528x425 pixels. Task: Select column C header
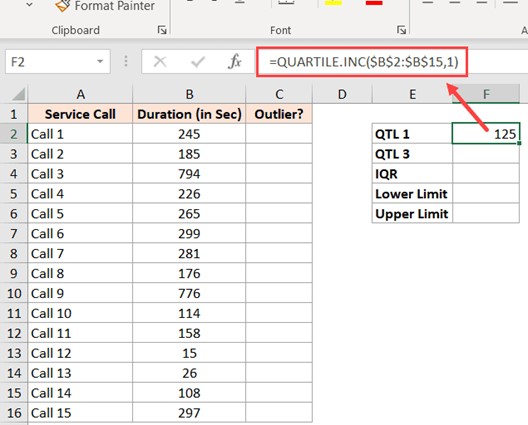279,94
